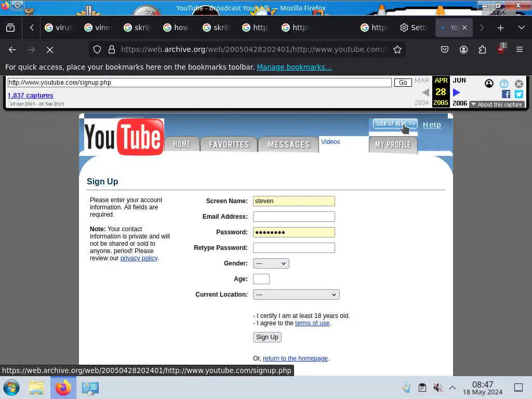The image size is (532, 399).
Task: Switch to the 'vine' Google tab
Action: click(x=98, y=28)
